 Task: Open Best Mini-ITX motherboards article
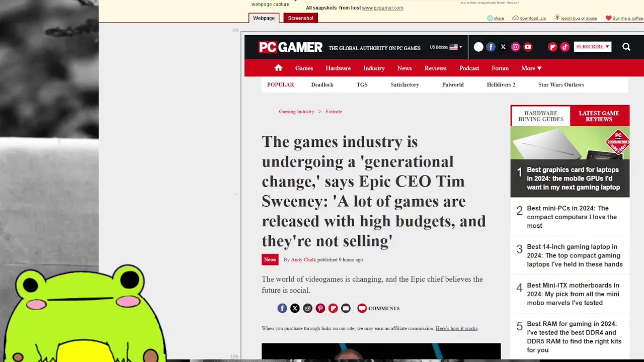[573, 294]
